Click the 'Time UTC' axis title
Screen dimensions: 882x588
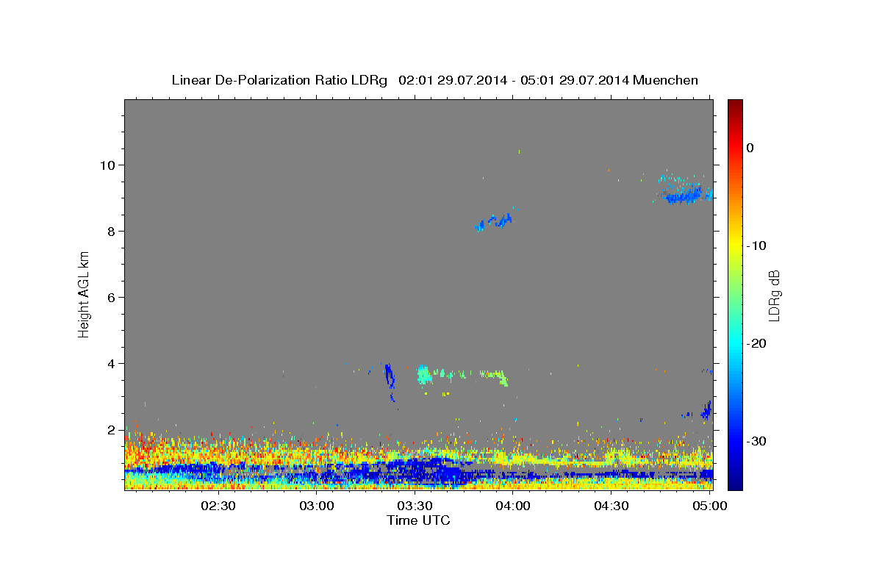click(x=418, y=520)
